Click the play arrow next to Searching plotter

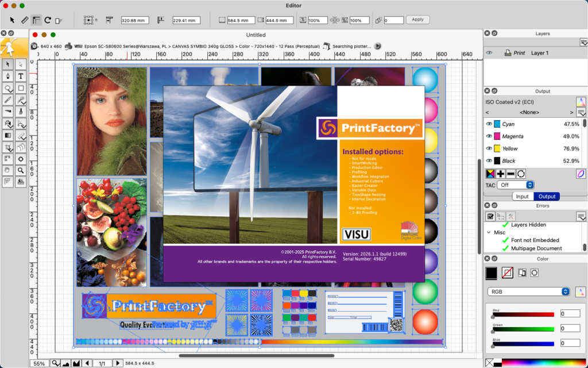pos(378,46)
